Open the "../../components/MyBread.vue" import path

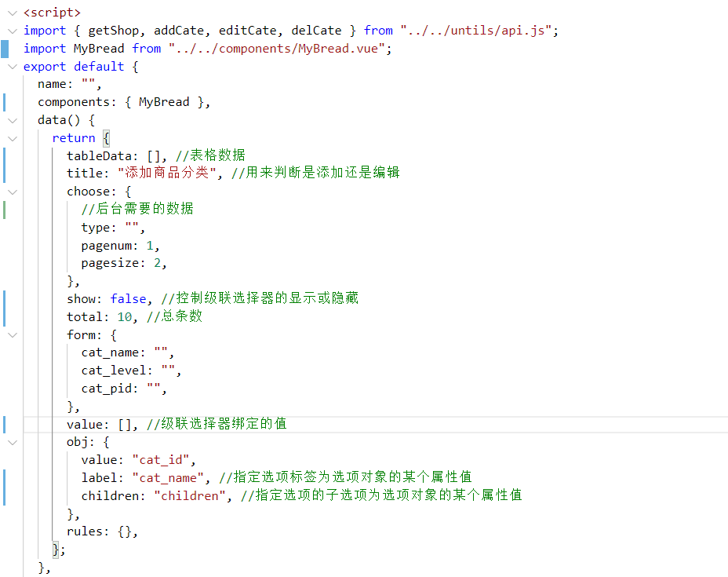pos(279,49)
